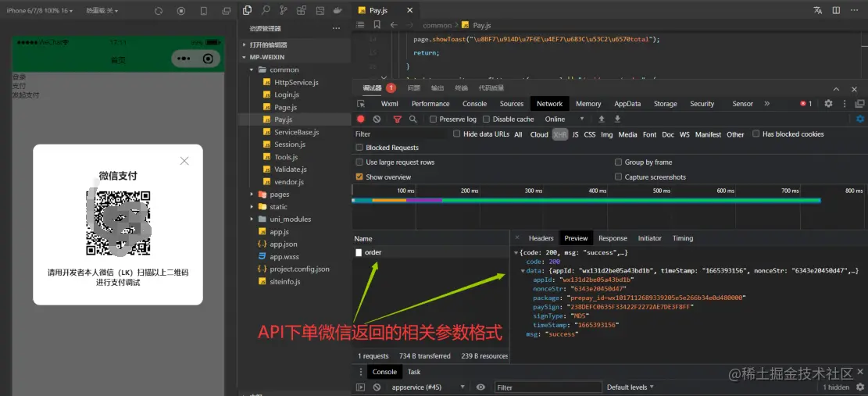The width and height of the screenshot is (868, 396).
Task: Open the Timing tab of the request
Action: tap(683, 237)
